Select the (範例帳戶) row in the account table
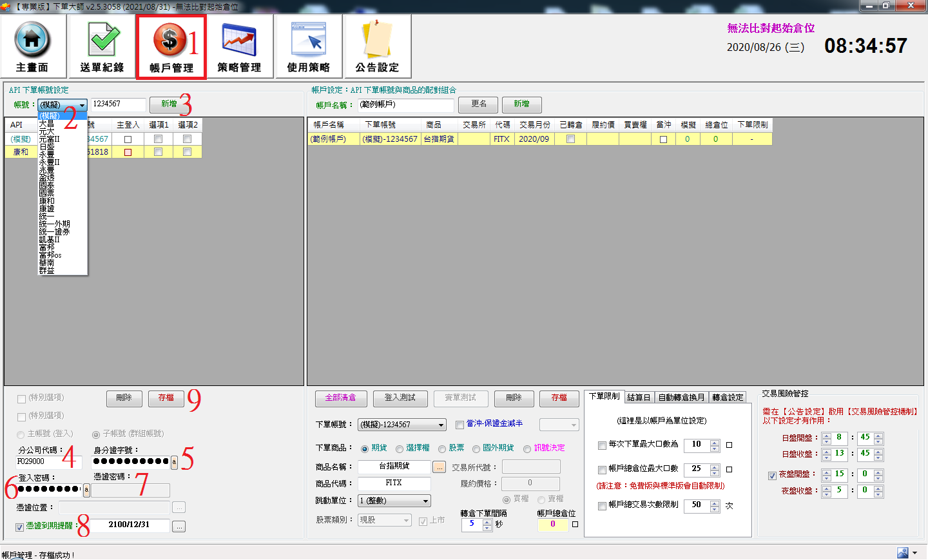 (540, 139)
